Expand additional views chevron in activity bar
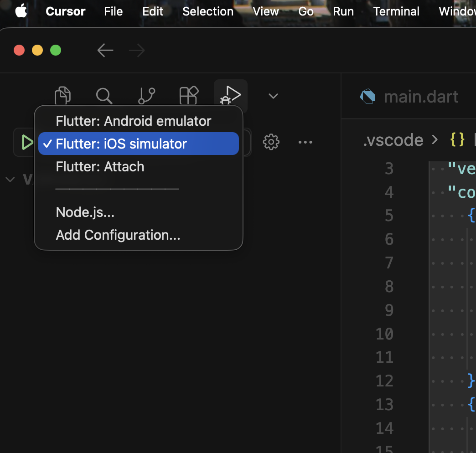This screenshot has height=453, width=476. [273, 96]
